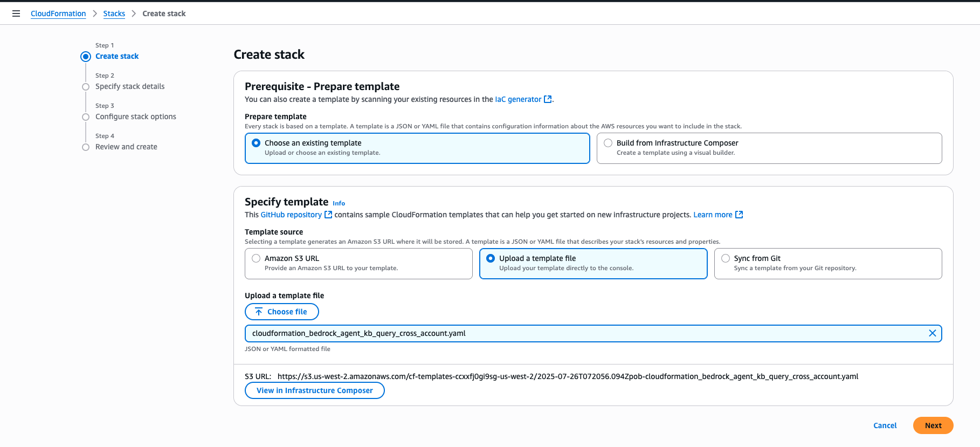Image resolution: width=980 pixels, height=447 pixels.
Task: Click the external link icon beside Learn more
Action: pos(739,215)
